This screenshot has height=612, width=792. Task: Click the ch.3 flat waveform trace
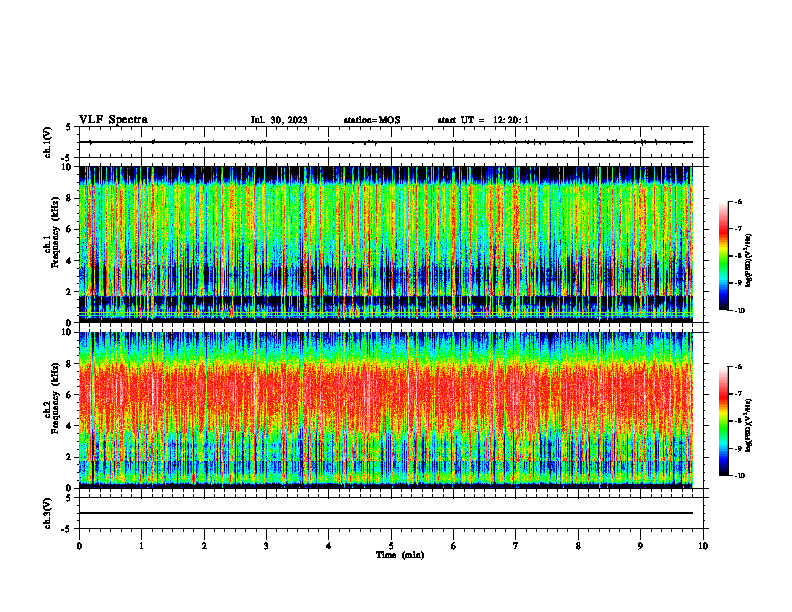tap(386, 513)
